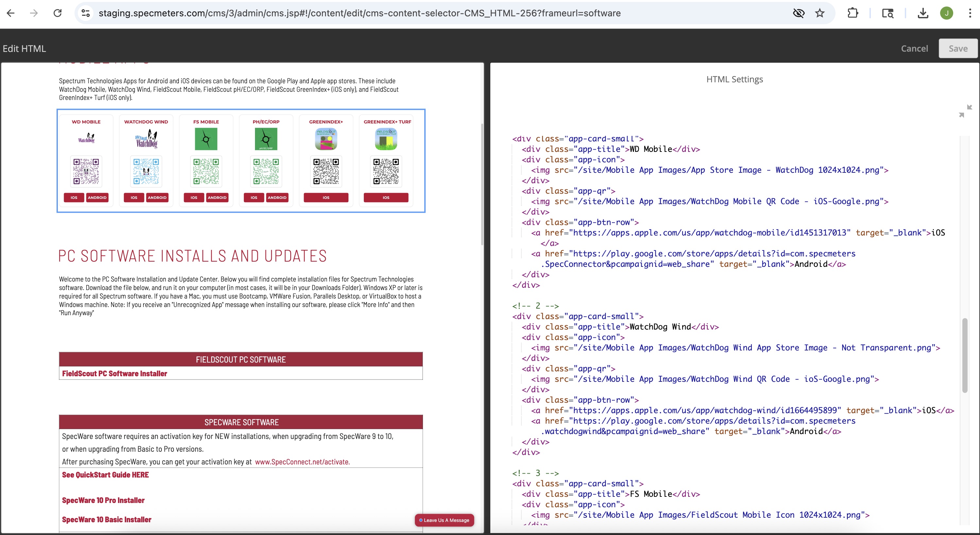Image resolution: width=980 pixels, height=535 pixels.
Task: Click the eye-slash tracking protection icon
Action: tap(799, 13)
